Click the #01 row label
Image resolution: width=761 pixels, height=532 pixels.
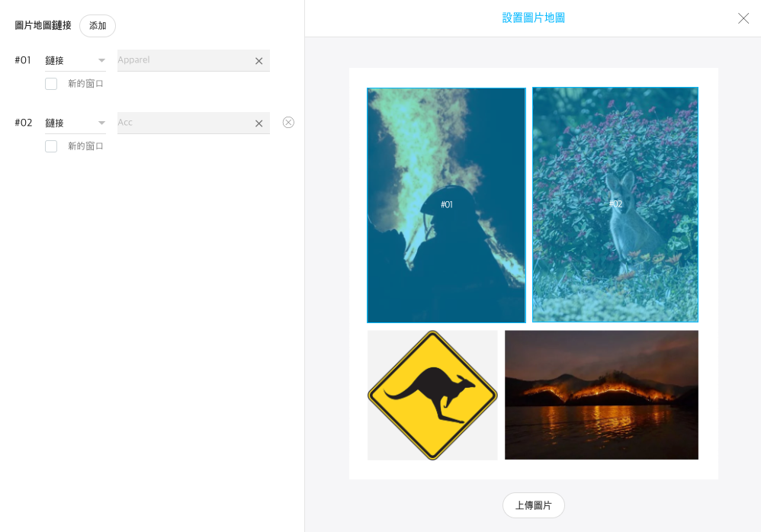click(23, 60)
